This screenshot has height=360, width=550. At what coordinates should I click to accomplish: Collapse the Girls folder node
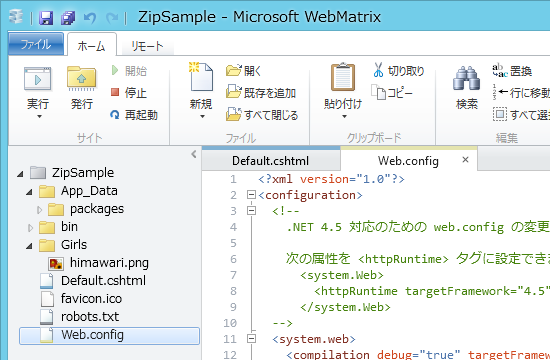pos(29,246)
